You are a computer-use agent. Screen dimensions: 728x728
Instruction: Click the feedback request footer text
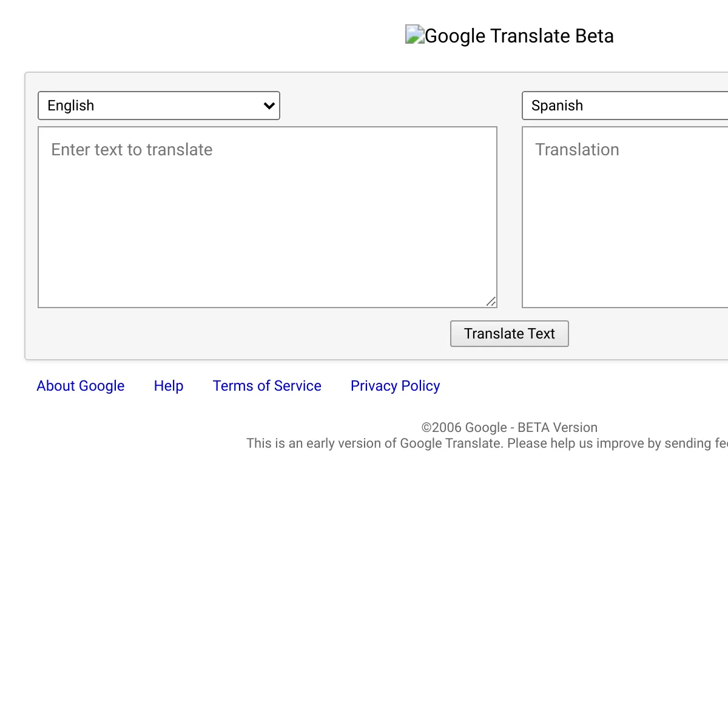[x=485, y=443]
